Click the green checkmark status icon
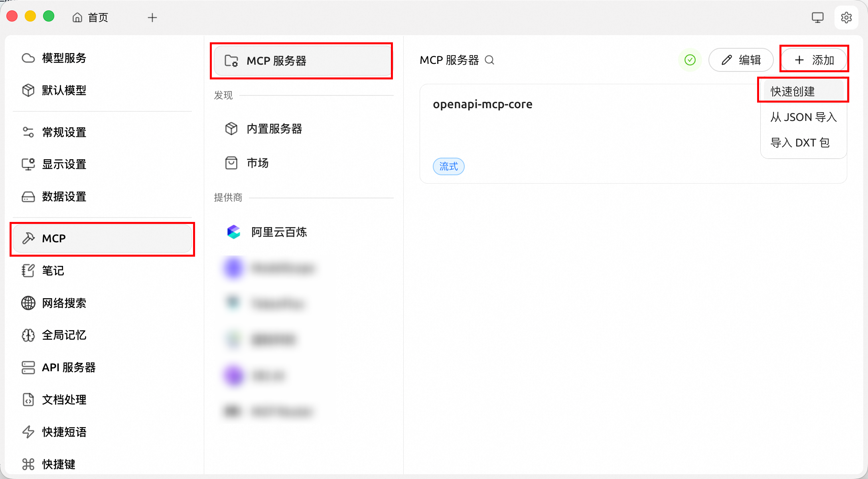Screen dimensions: 868x479 (690, 60)
